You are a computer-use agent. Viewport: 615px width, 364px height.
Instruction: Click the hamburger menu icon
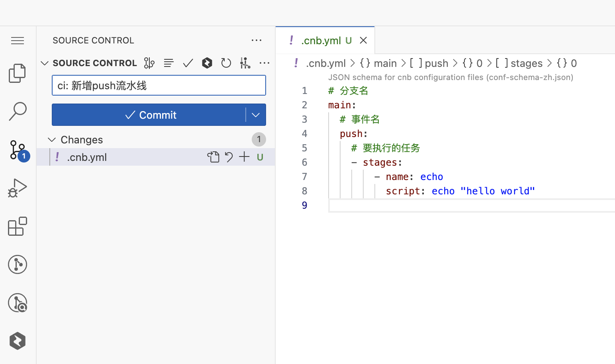tap(18, 41)
